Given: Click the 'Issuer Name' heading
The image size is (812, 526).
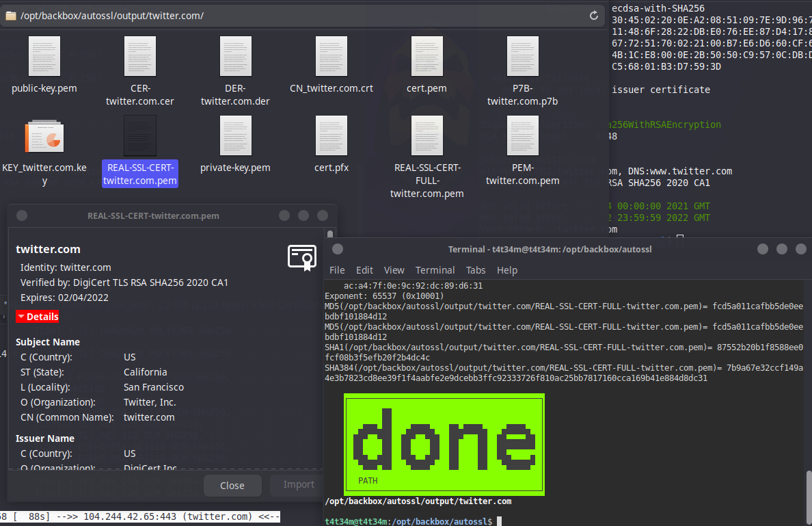Looking at the screenshot, I should pos(45,438).
